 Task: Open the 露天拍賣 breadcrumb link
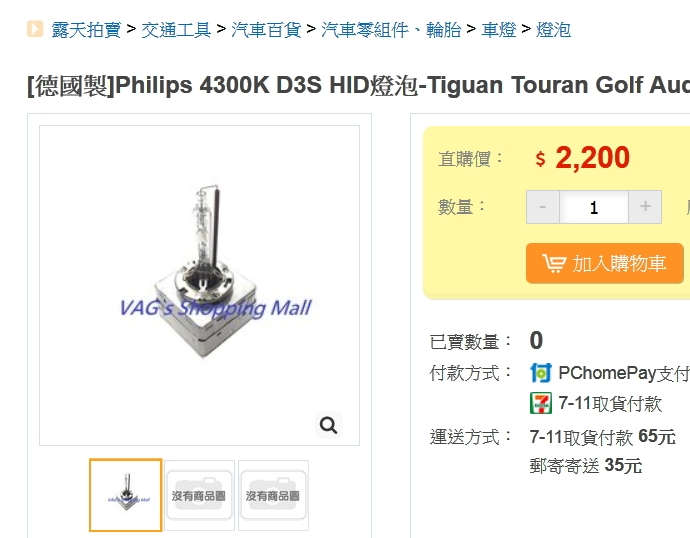click(86, 30)
